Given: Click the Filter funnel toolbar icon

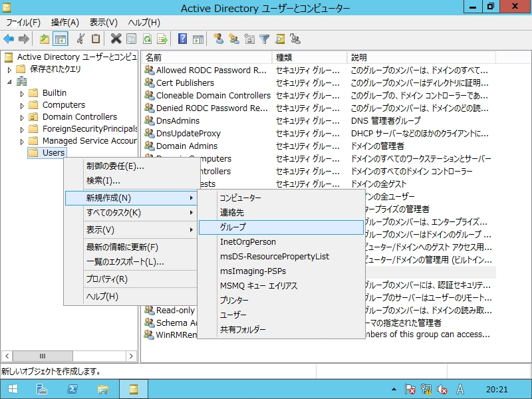Looking at the screenshot, I should coord(265,39).
